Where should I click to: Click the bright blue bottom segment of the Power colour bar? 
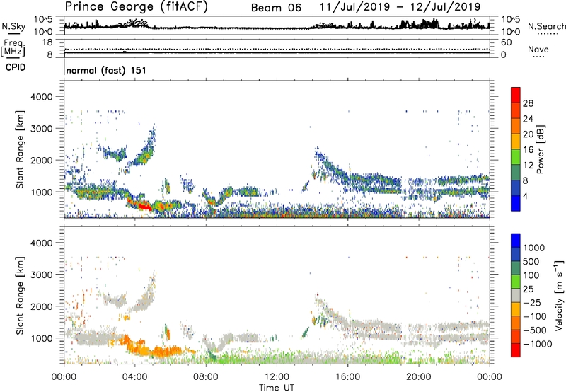[x=516, y=203]
